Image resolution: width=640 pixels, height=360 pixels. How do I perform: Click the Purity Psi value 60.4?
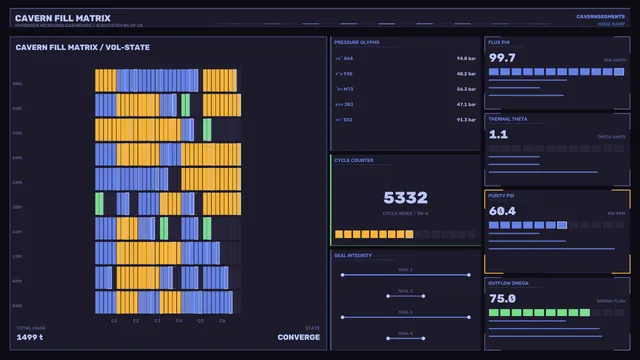point(502,211)
